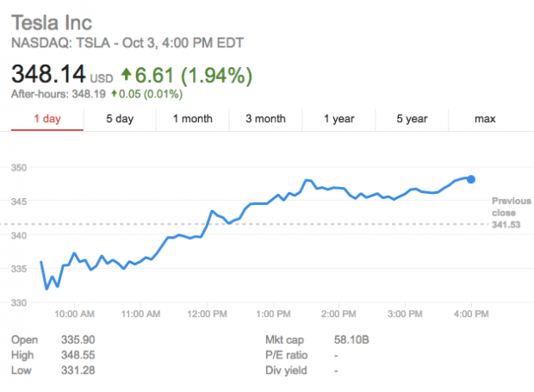Viewport: 534px width, 392px height.
Task: Click the Mkt cap value 58.10B
Action: [352, 340]
